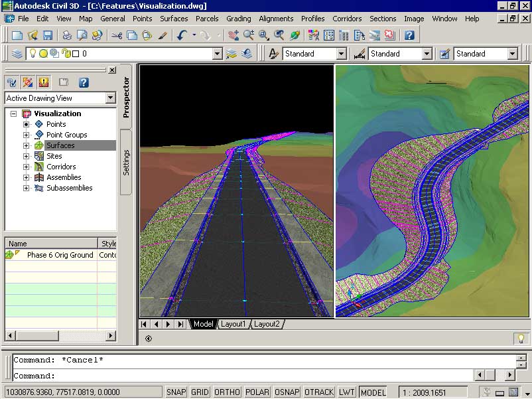Expand the Corridors tree node
This screenshot has width=532, height=399.
[x=27, y=167]
